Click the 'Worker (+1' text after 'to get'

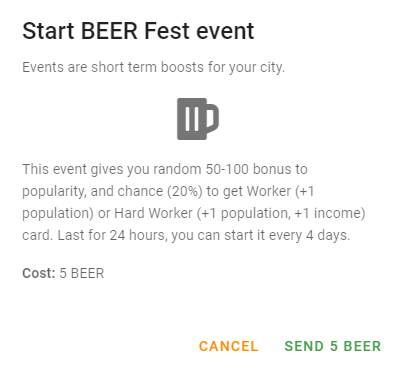pyautogui.click(x=281, y=191)
